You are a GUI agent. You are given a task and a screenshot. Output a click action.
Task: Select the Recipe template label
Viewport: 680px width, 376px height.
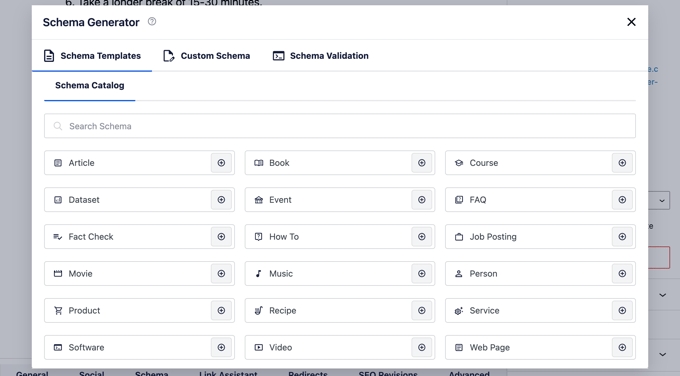pos(283,311)
